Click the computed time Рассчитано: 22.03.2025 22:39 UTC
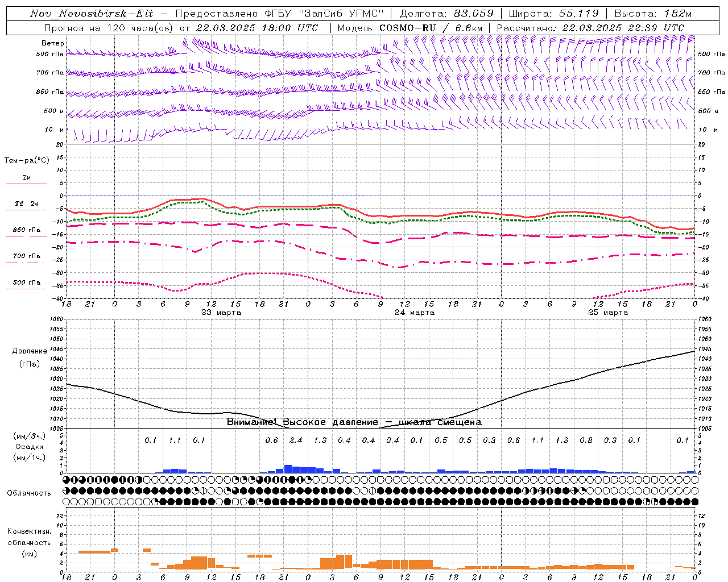This screenshot has height=582, width=728. (x=590, y=28)
